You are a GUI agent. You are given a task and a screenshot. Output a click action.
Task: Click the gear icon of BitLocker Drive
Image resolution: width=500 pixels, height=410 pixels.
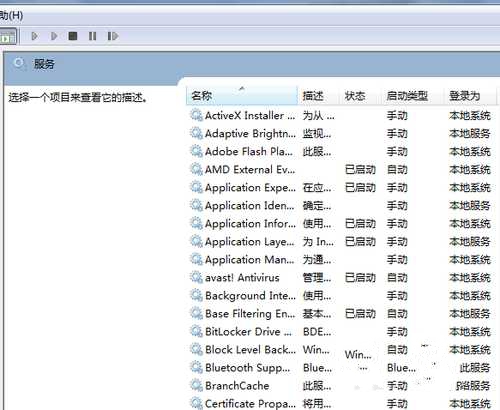click(x=196, y=331)
